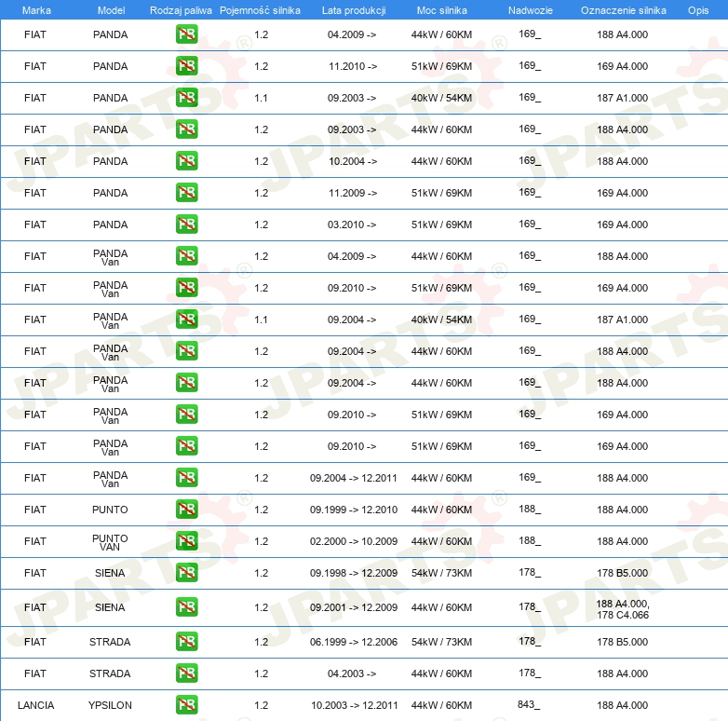Select 178 B5.000 in the SIENA row

tap(622, 573)
